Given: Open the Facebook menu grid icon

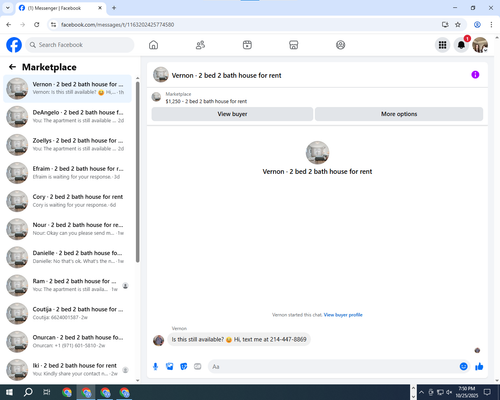Looking at the screenshot, I should (442, 45).
